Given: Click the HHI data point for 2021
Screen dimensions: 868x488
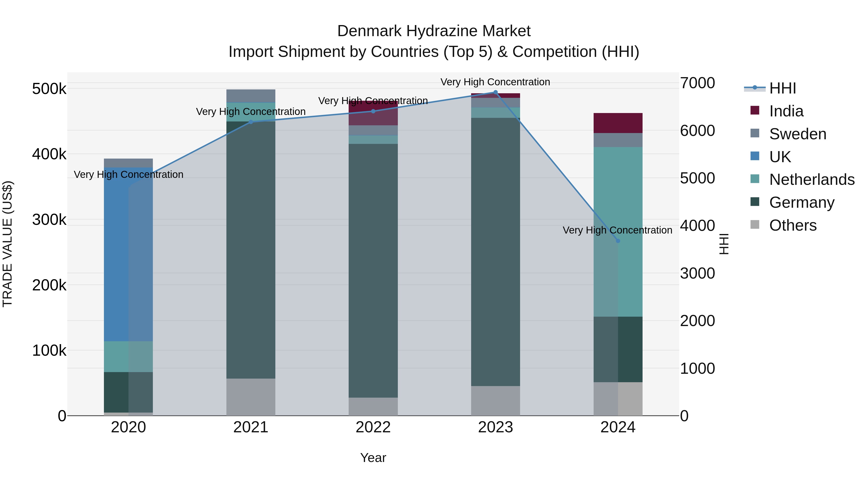Looking at the screenshot, I should click(x=251, y=122).
